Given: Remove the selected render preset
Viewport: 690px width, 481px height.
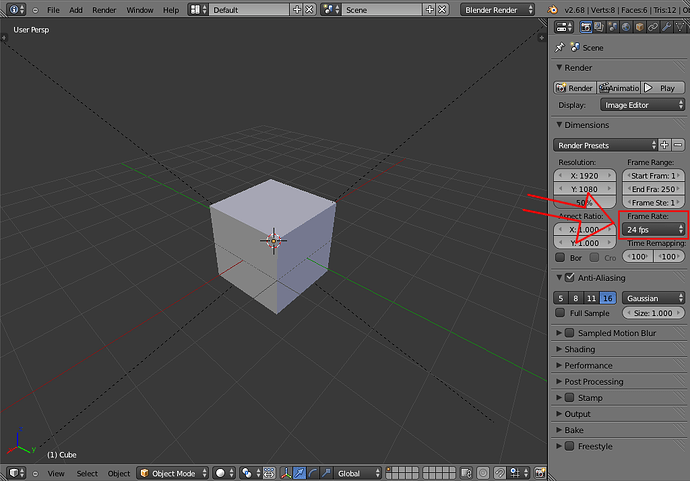Looking at the screenshot, I should pyautogui.click(x=678, y=145).
